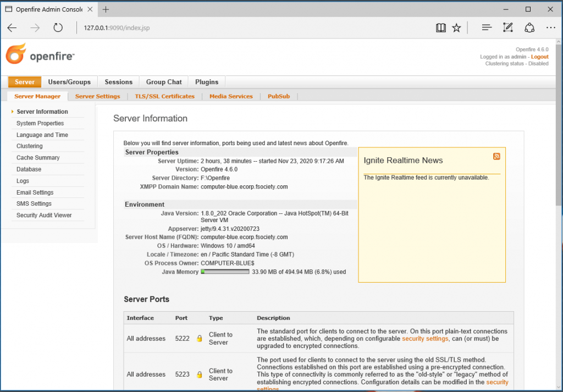Go forward in browser history
Viewport: 563px width, 392px height.
[x=35, y=27]
